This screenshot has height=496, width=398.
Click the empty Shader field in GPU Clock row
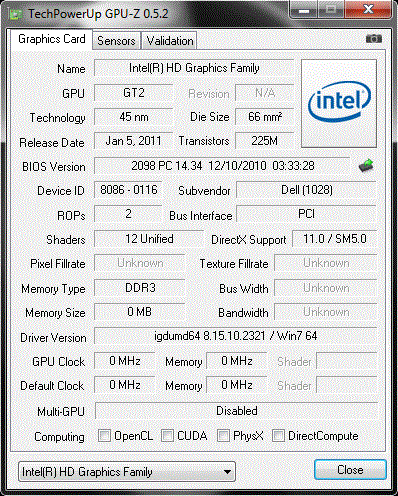[x=347, y=361]
